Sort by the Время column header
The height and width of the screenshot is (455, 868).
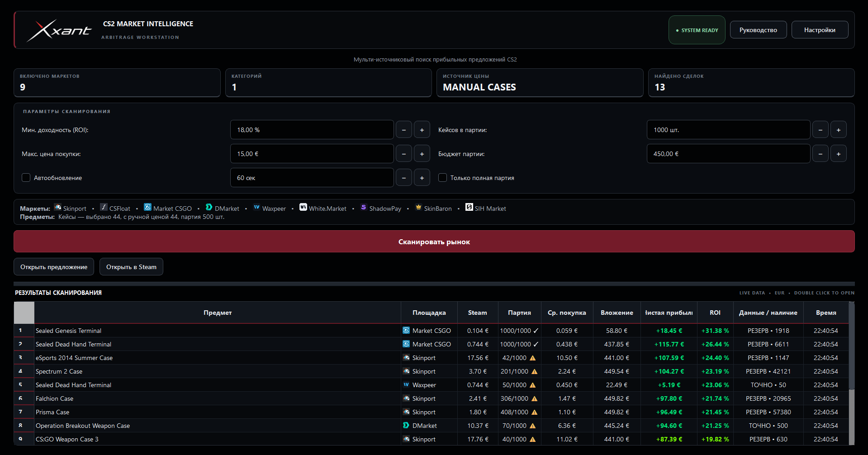pyautogui.click(x=826, y=313)
